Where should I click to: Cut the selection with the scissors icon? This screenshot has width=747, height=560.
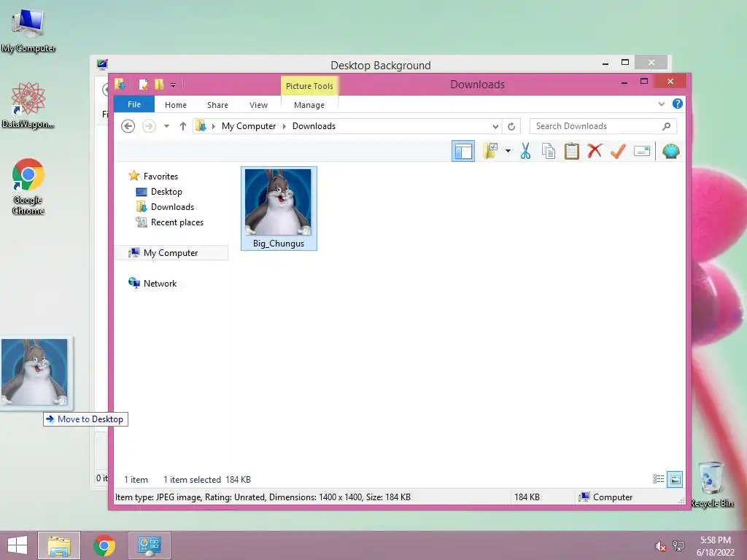point(525,152)
